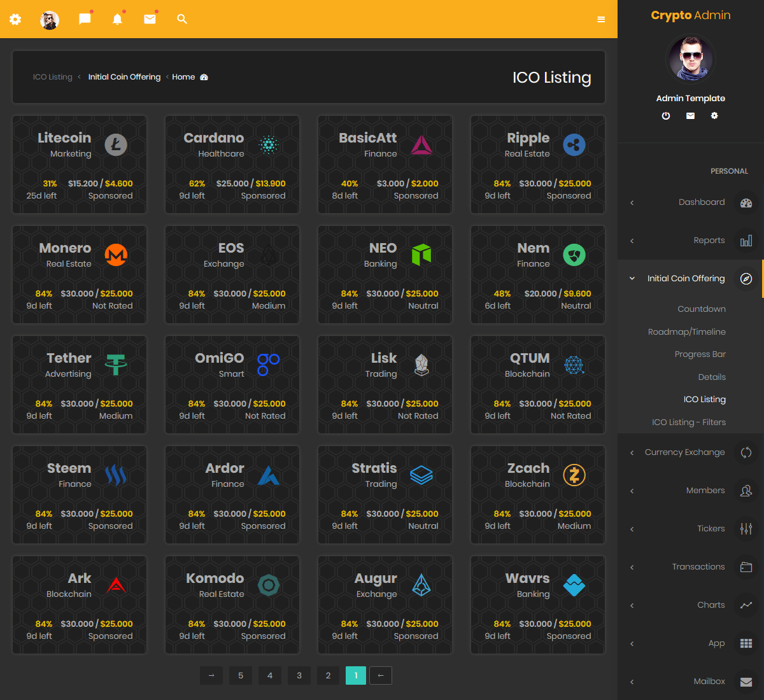The width and height of the screenshot is (764, 700).
Task: Select the ICO Listing submenu item
Action: (x=705, y=400)
